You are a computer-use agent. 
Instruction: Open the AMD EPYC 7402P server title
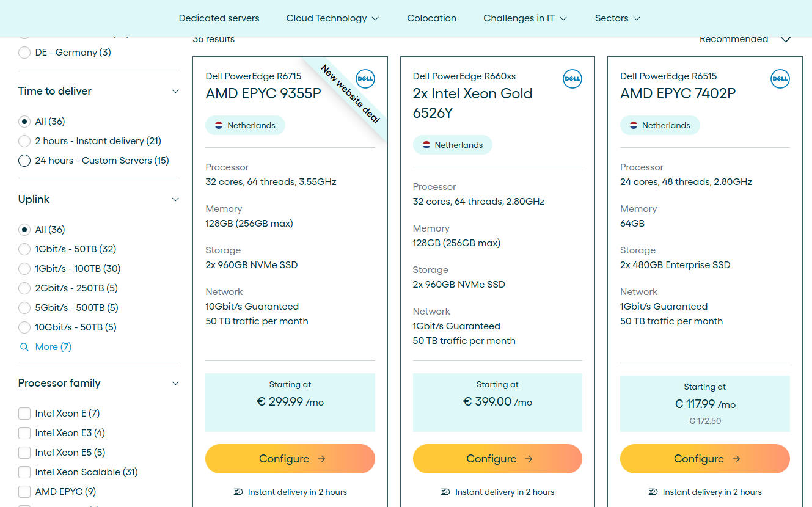point(678,93)
